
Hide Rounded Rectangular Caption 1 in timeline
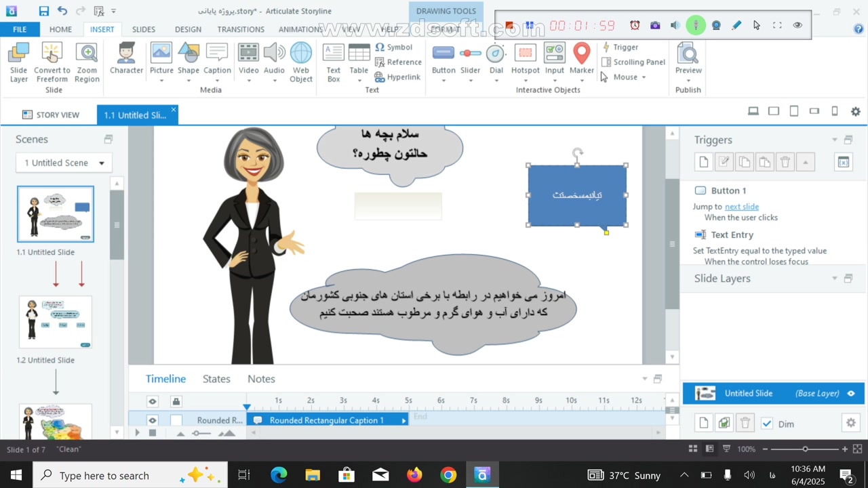coord(153,420)
